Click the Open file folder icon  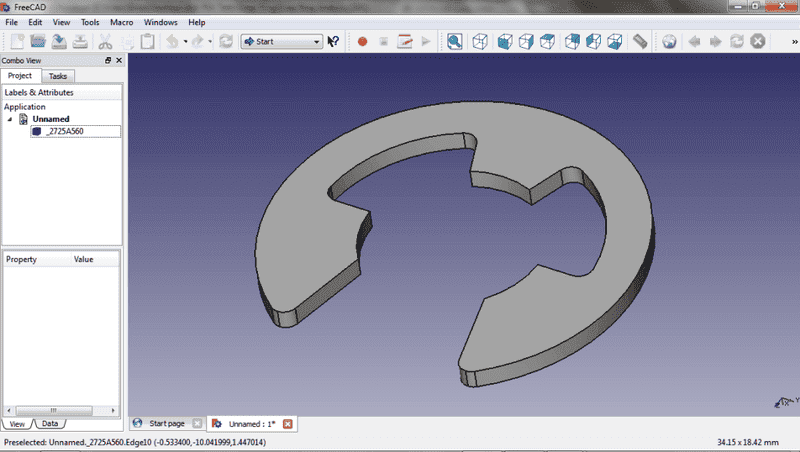[x=38, y=42]
